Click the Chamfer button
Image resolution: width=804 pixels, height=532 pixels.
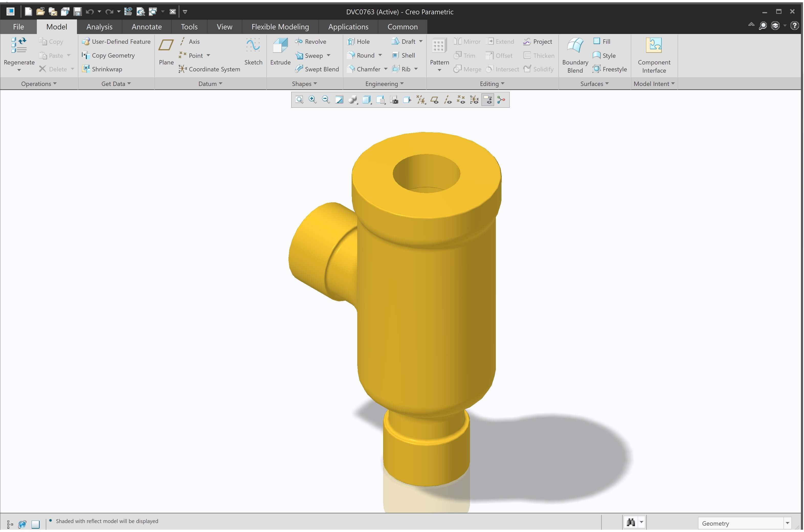click(x=364, y=69)
